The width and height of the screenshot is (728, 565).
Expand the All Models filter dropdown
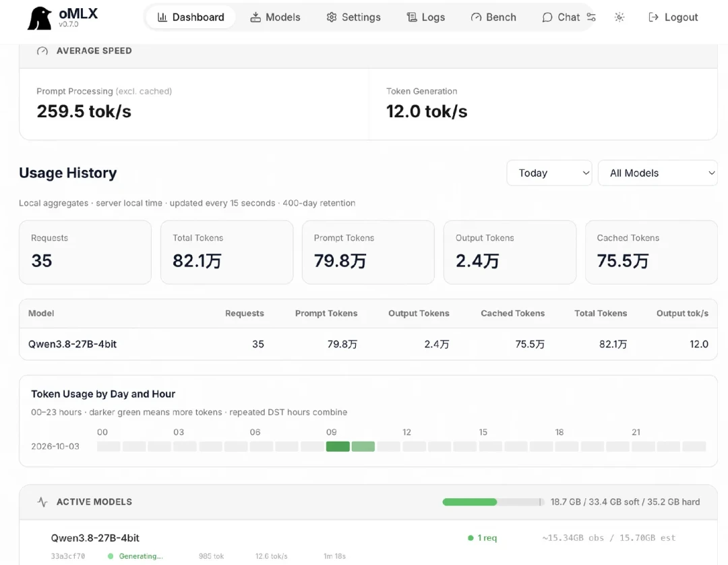coord(658,173)
